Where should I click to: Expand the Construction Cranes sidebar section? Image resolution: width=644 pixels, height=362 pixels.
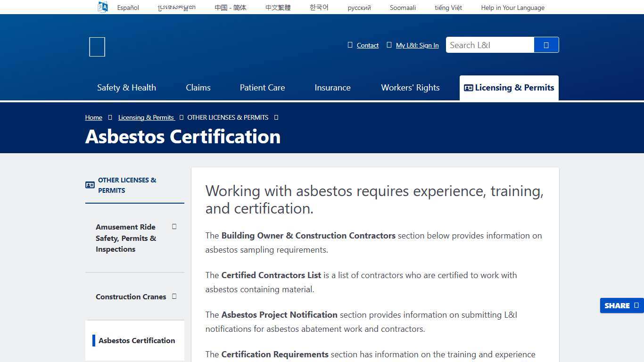[x=174, y=296]
